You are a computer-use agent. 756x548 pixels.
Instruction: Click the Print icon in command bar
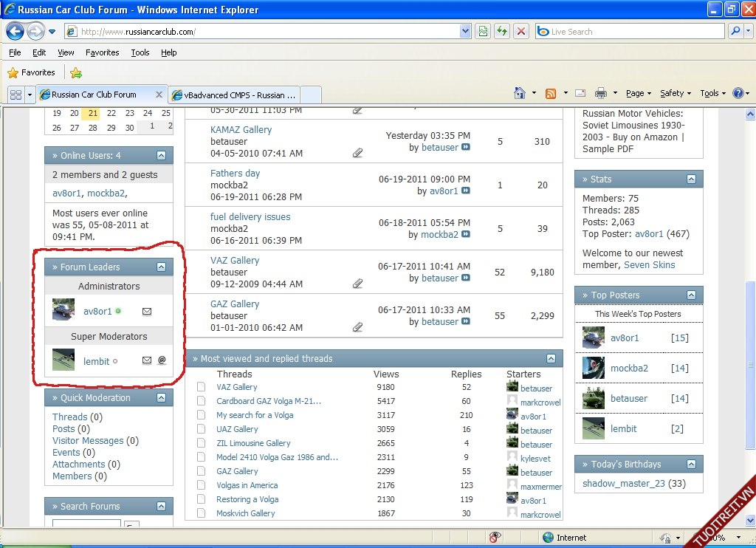pos(601,93)
